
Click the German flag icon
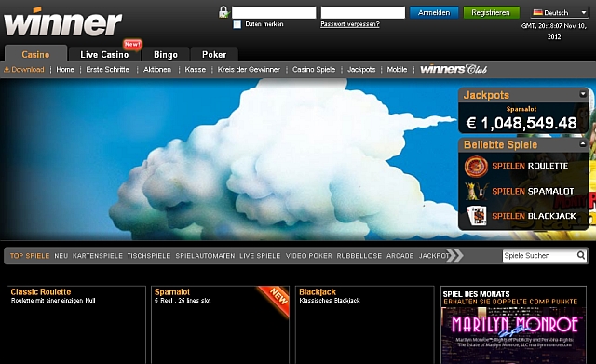tap(537, 12)
